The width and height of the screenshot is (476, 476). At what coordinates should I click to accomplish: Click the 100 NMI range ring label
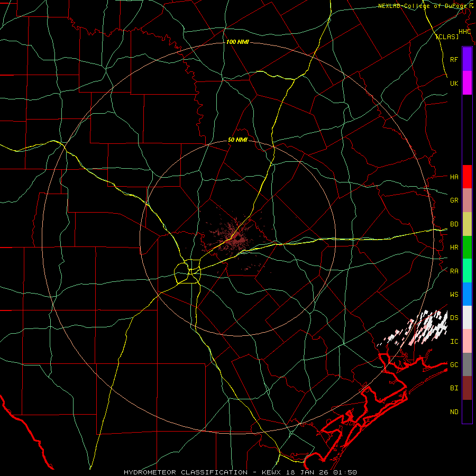(x=237, y=42)
